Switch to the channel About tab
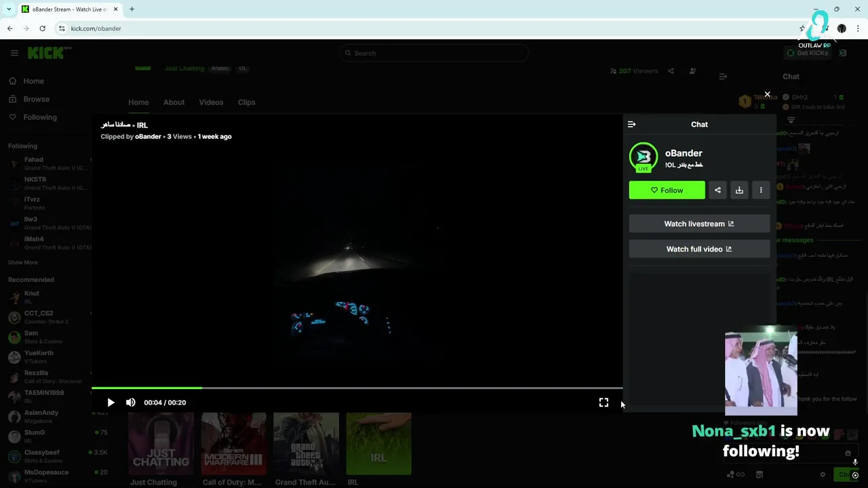868x488 pixels. point(174,102)
